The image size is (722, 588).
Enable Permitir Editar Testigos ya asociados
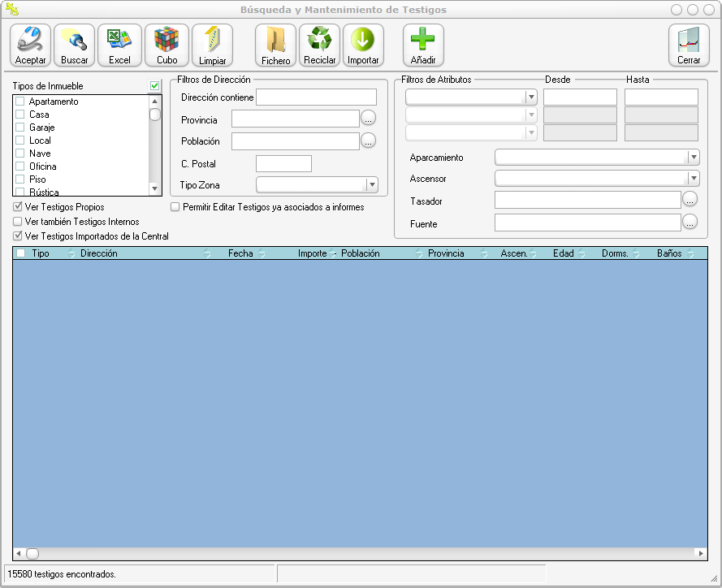(x=175, y=207)
